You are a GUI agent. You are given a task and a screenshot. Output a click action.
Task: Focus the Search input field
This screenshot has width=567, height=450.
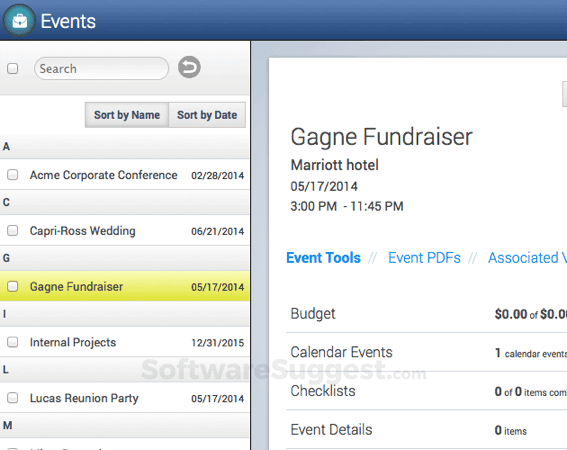pyautogui.click(x=101, y=68)
